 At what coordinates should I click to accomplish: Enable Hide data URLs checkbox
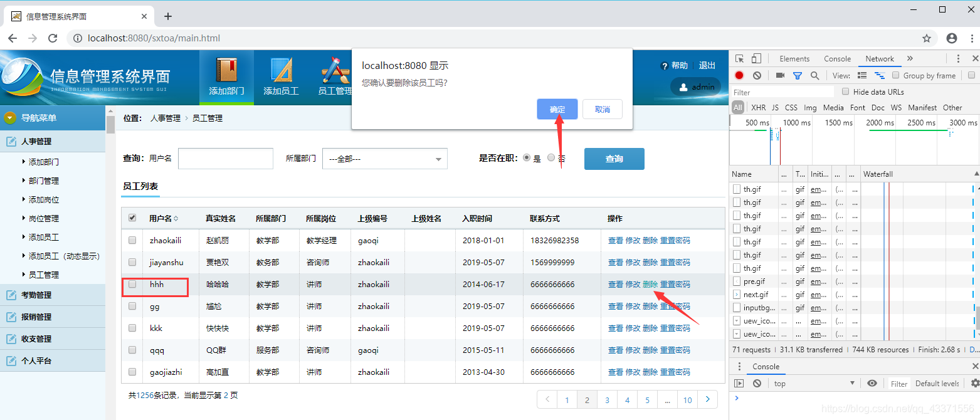pos(845,92)
